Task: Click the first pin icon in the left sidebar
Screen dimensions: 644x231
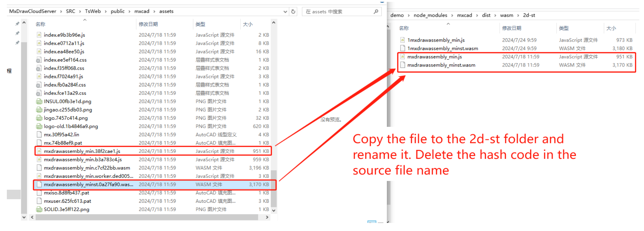Action: pyautogui.click(x=17, y=24)
